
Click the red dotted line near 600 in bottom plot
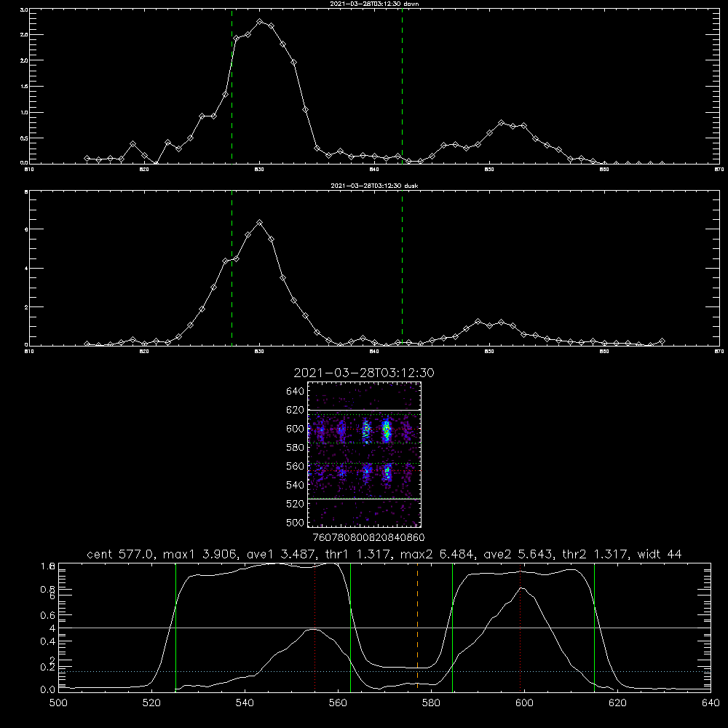click(x=520, y=627)
